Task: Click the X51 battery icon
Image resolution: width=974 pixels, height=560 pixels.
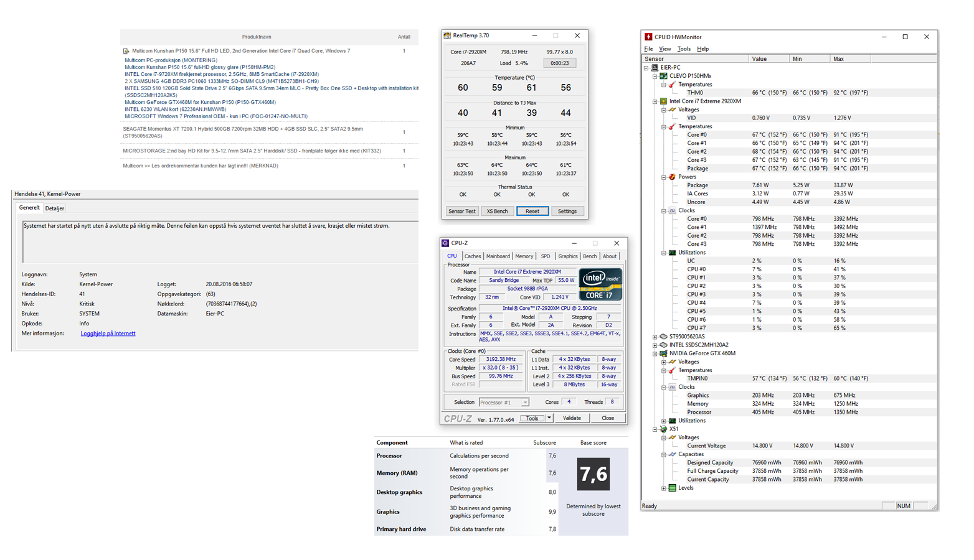Action: 663,429
